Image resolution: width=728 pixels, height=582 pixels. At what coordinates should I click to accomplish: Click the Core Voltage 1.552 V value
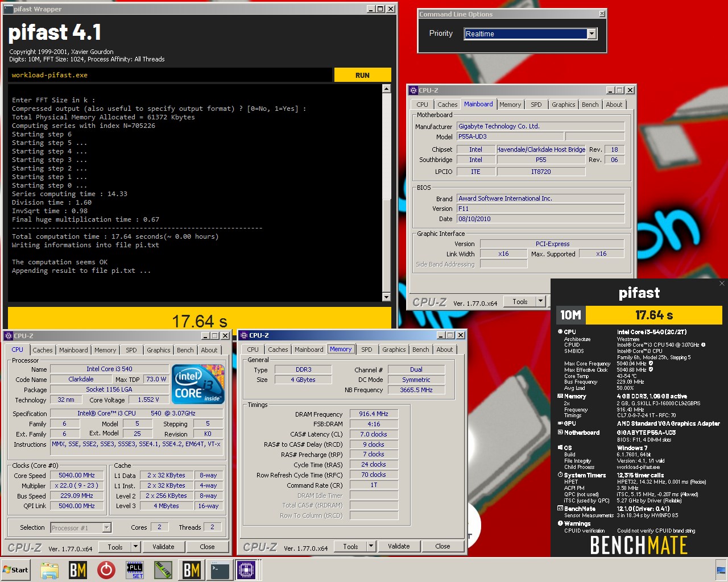tap(150, 400)
